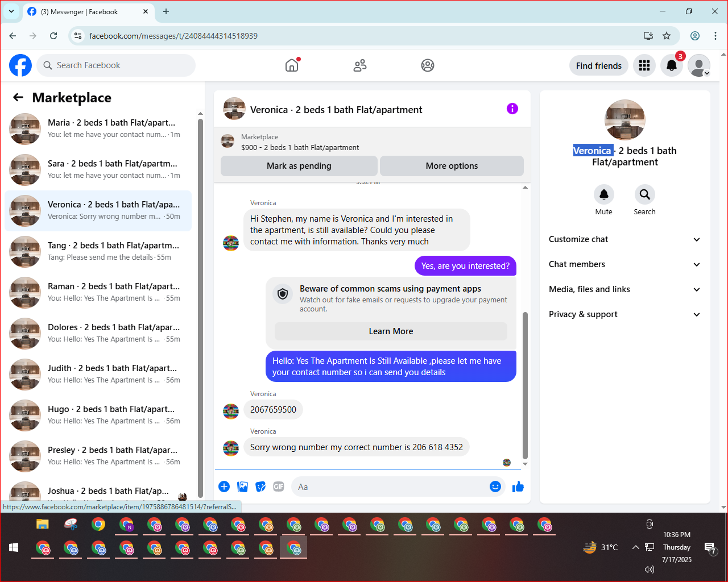Open the Friends icon in top navigation
Viewport: 728px width, 582px height.
tap(360, 65)
